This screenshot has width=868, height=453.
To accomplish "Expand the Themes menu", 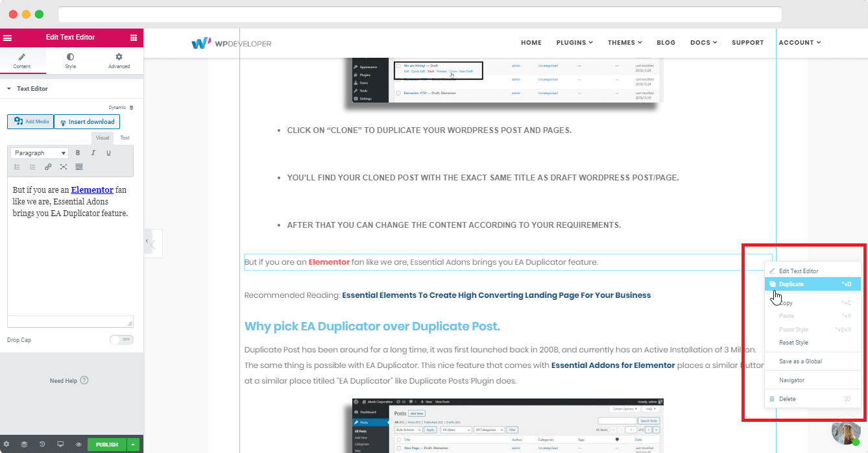I will click(625, 43).
